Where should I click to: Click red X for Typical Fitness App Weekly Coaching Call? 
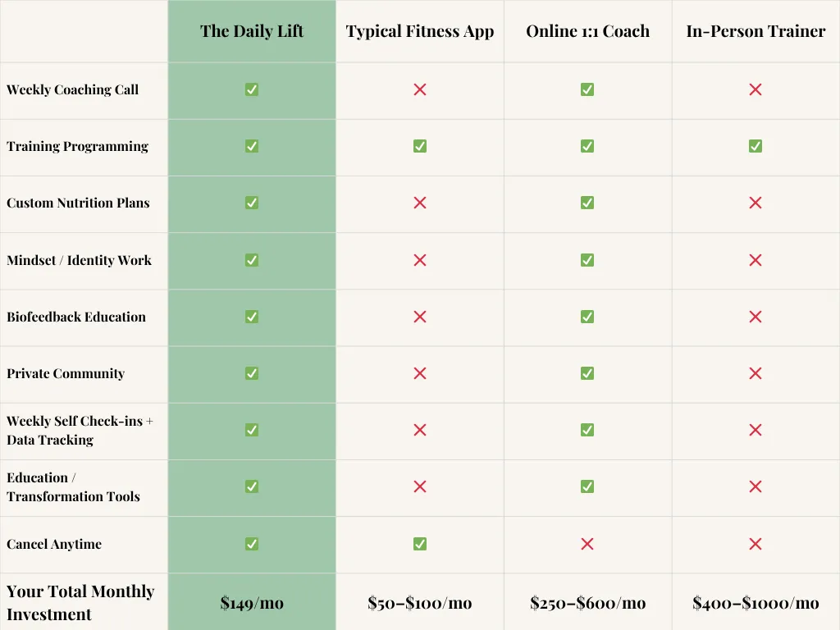[x=420, y=89]
